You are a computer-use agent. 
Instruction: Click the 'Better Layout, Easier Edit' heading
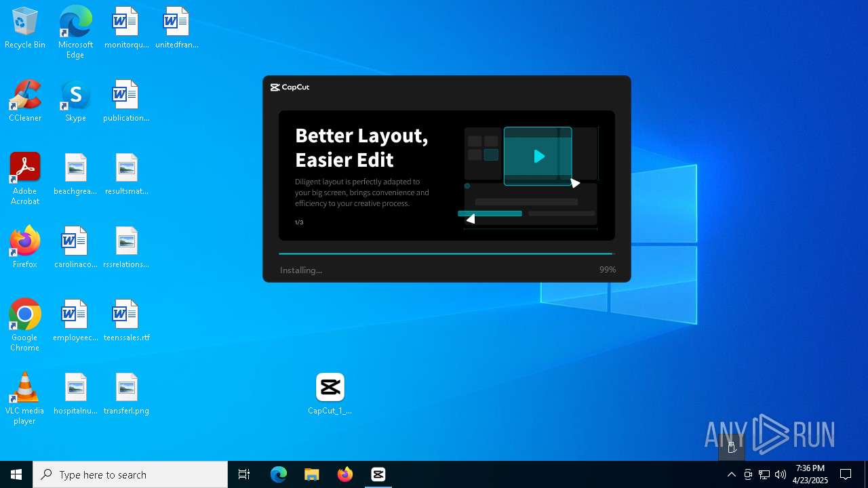coord(361,147)
